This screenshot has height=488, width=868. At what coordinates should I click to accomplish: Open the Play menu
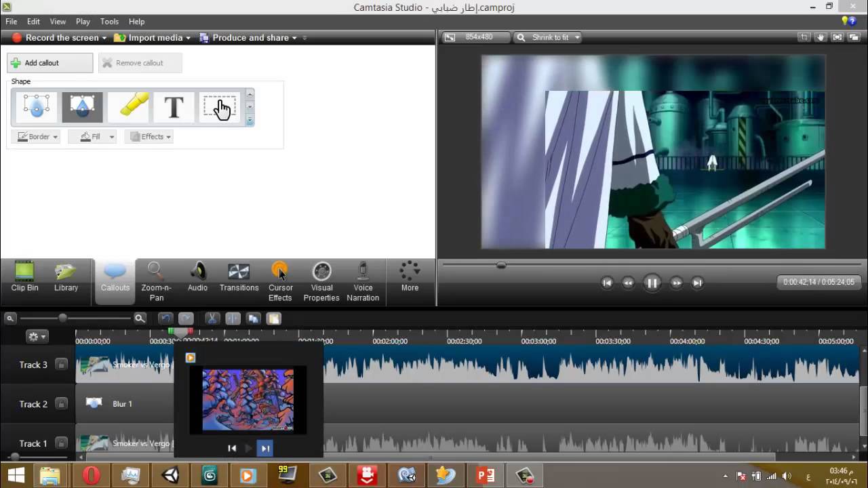point(83,22)
